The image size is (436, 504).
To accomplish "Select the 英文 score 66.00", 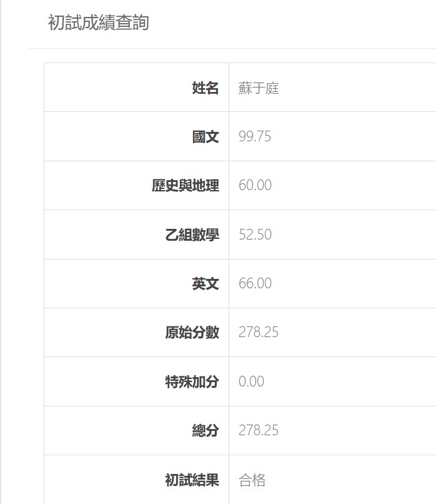I will click(x=255, y=283).
